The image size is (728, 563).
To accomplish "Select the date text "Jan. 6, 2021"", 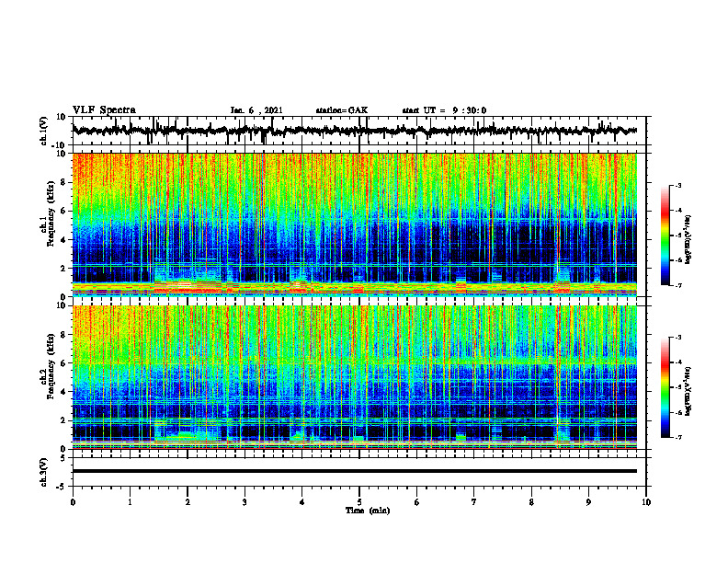I will point(256,110).
